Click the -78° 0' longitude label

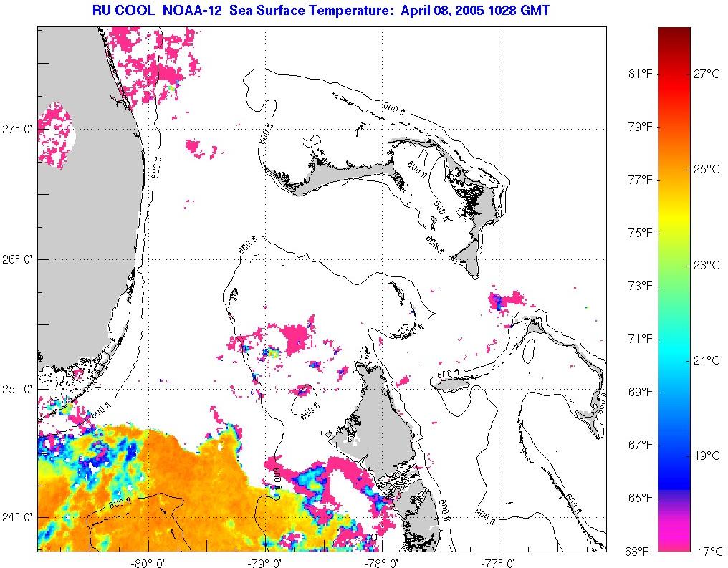[x=381, y=562]
